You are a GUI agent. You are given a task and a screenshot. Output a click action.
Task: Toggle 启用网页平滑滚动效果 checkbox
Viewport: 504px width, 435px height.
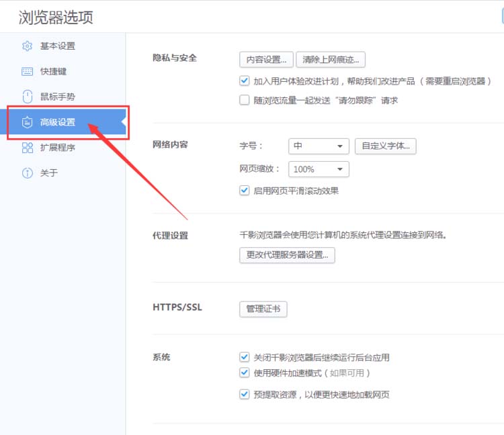245,191
